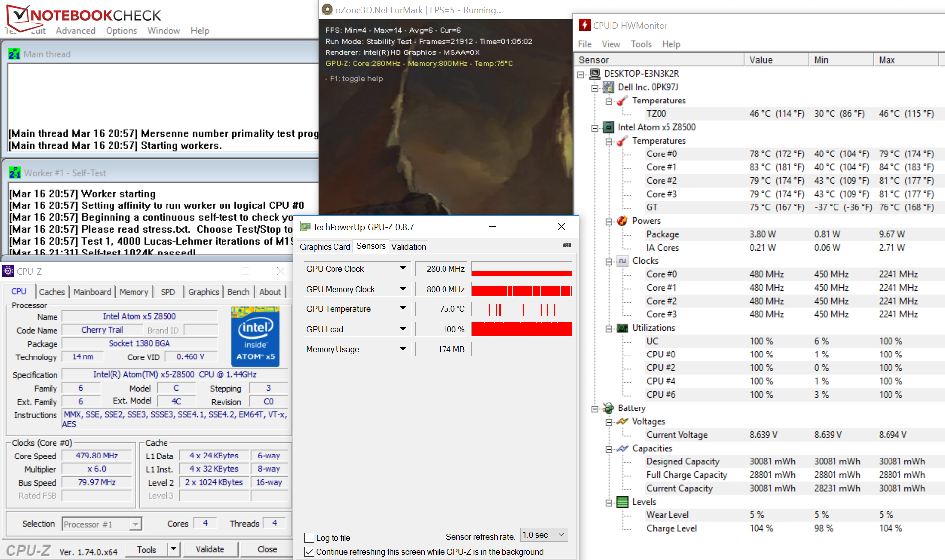945x560 pixels.
Task: Open the HWMonitor View menu
Action: point(611,44)
